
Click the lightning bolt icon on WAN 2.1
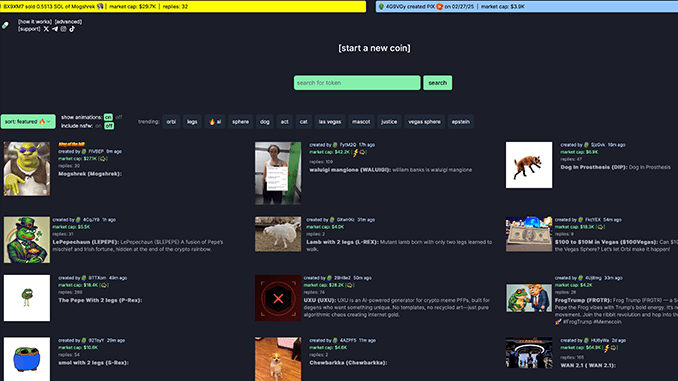606,348
